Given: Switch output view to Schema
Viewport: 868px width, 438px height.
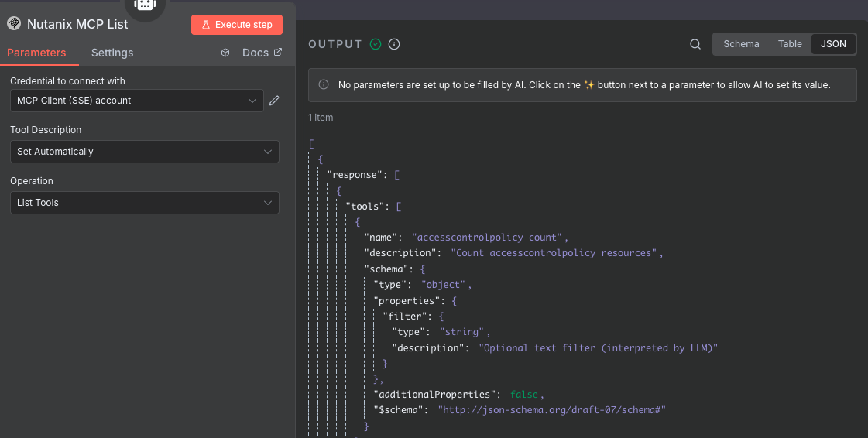Looking at the screenshot, I should 741,44.
